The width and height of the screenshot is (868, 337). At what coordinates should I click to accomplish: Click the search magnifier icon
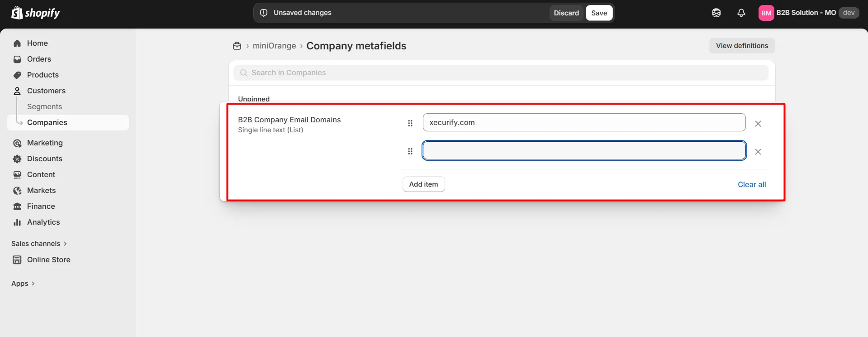click(244, 73)
